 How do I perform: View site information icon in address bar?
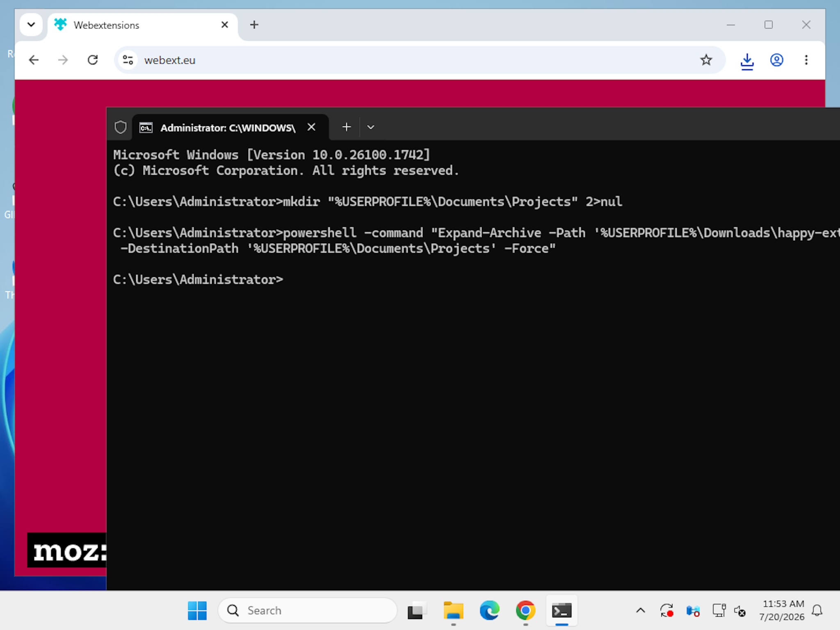point(128,60)
